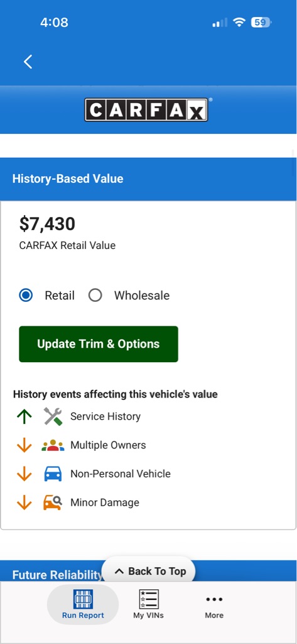297x644 pixels.
Task: Tap the battery indicator in status bar
Action: tap(261, 22)
